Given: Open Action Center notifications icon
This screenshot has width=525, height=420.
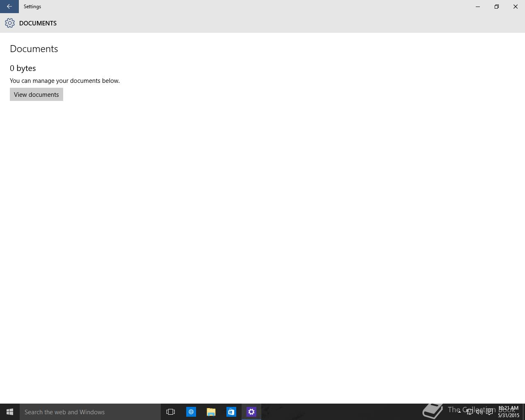Looking at the screenshot, I should point(489,412).
